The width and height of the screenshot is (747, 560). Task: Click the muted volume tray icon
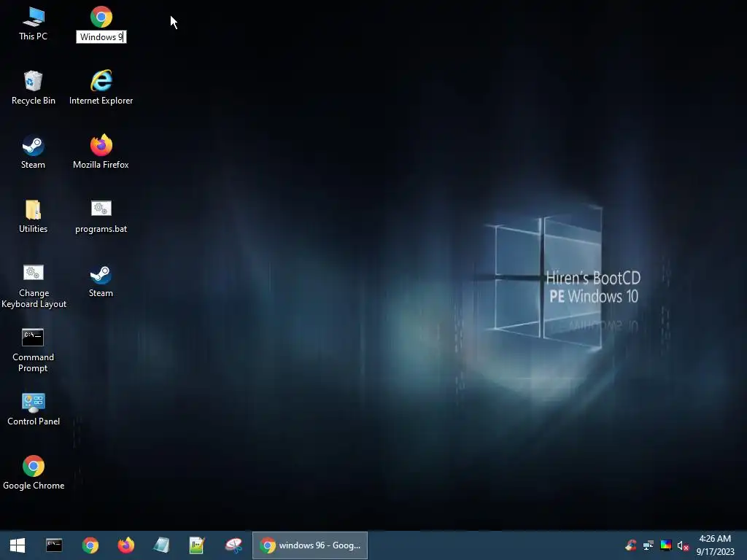[x=683, y=545]
